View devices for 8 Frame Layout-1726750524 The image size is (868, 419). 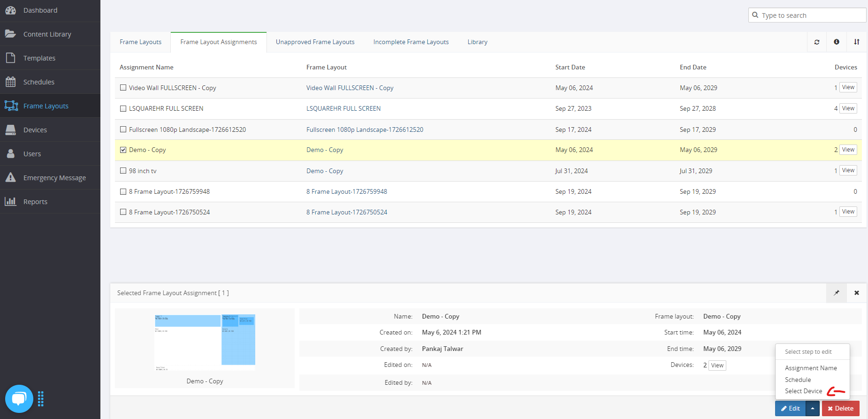point(848,212)
